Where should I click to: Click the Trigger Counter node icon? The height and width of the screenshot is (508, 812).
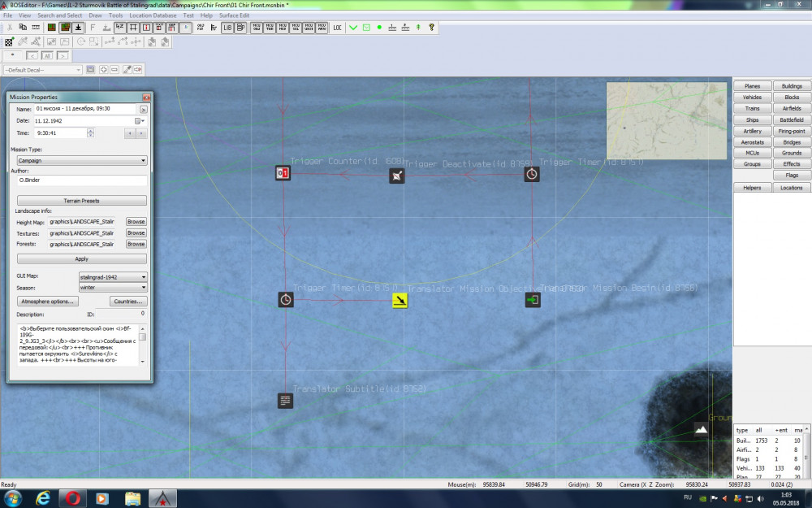pyautogui.click(x=283, y=173)
